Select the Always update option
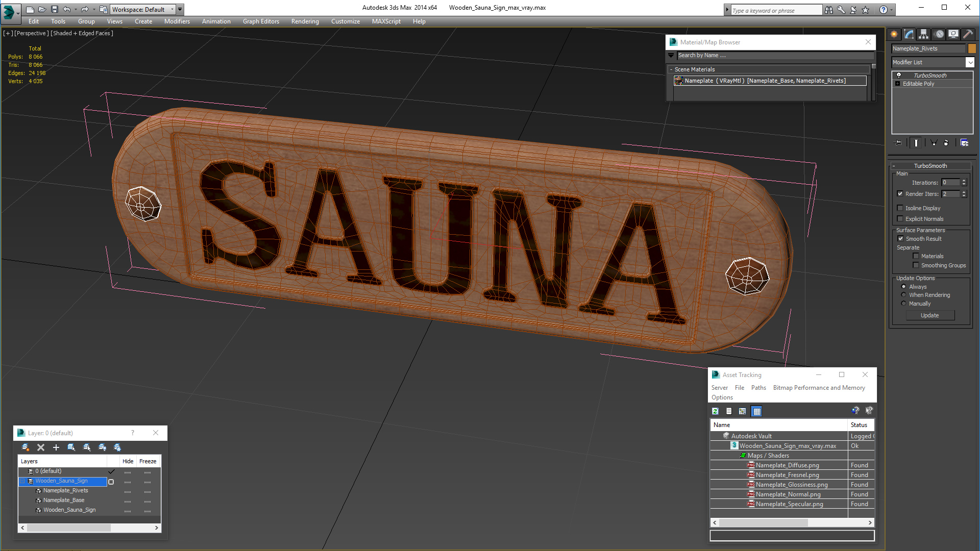This screenshot has width=980, height=551. (x=903, y=287)
